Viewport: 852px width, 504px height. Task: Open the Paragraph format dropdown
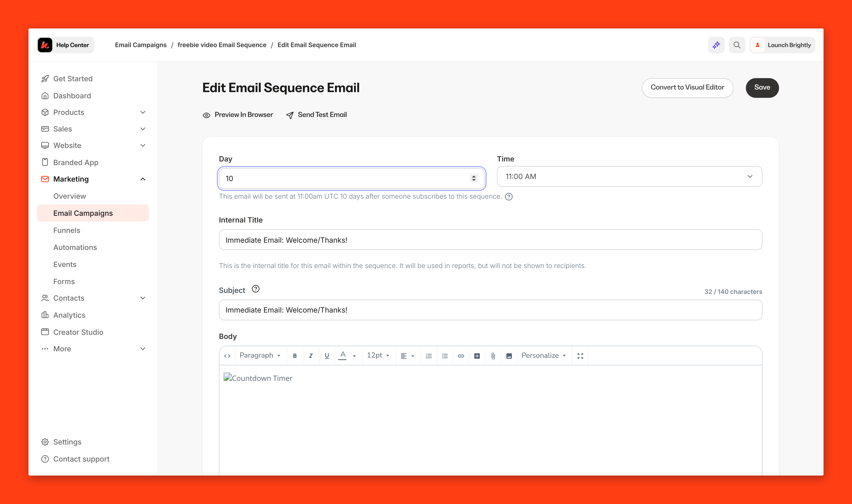[x=260, y=355]
